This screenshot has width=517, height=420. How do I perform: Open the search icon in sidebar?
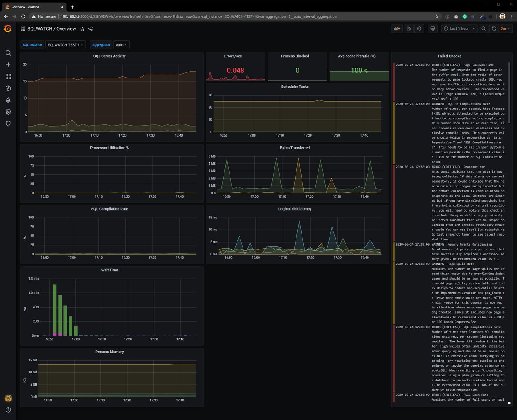click(x=8, y=53)
